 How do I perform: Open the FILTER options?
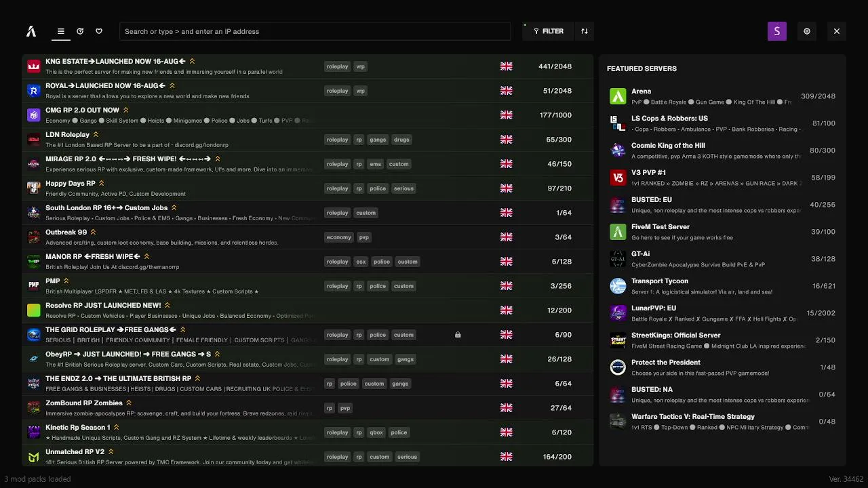[549, 31]
